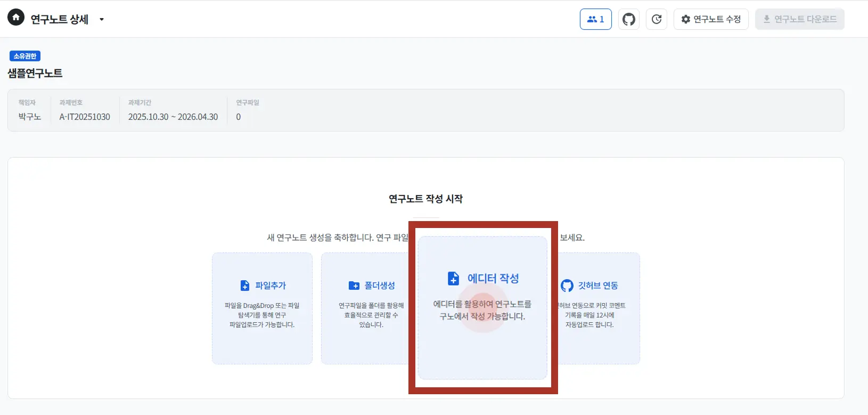The width and height of the screenshot is (868, 415).
Task: Open the members button showing 1
Action: point(595,19)
